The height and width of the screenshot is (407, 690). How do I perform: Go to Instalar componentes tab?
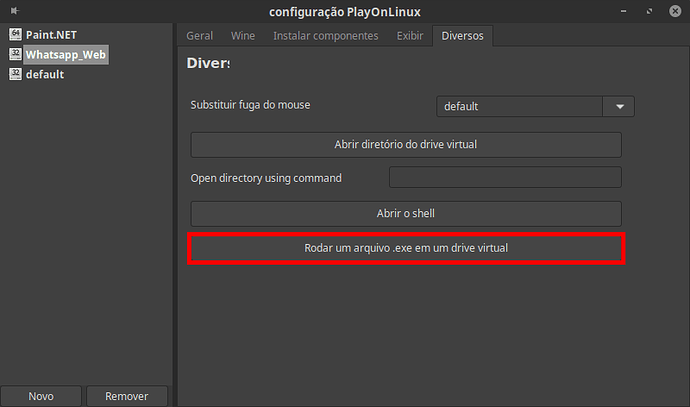[x=325, y=35]
